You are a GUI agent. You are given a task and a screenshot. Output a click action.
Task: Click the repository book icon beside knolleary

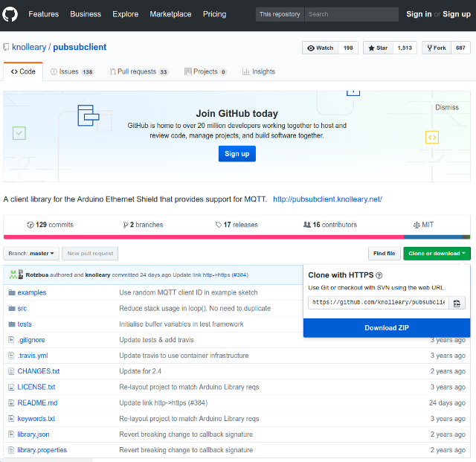point(6,47)
